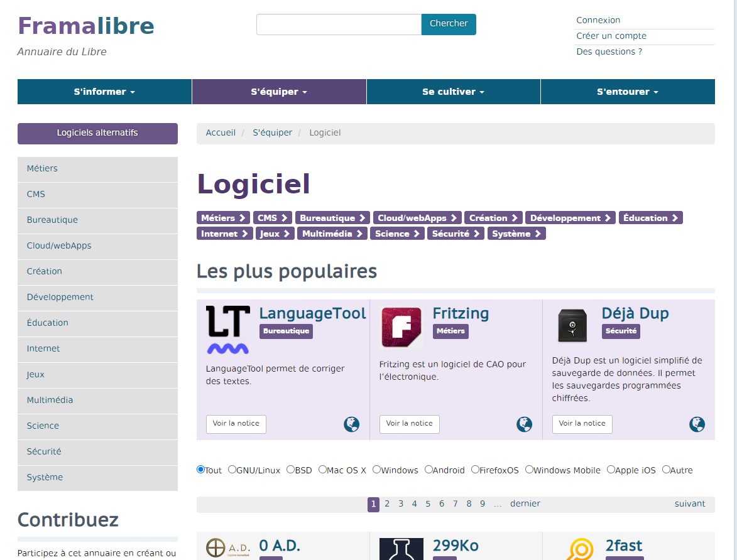The height and width of the screenshot is (560, 737).
Task: Click the Métiers tag with chevron
Action: point(223,218)
